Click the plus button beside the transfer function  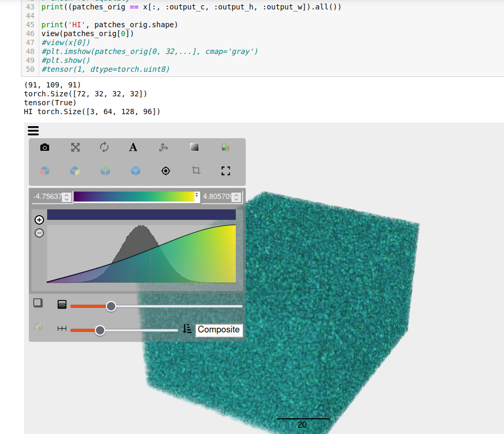point(39,220)
